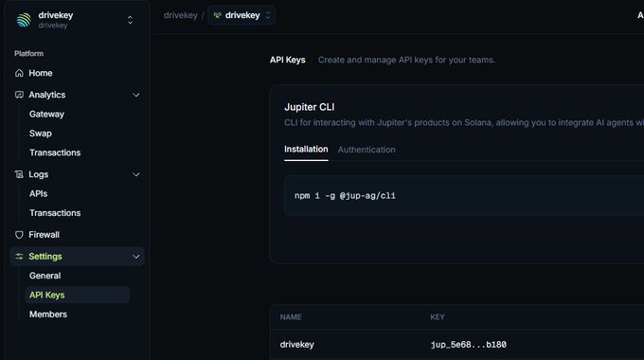Click the drivekey swirl logo
Image resolution: width=644 pixels, height=360 pixels.
click(24, 20)
